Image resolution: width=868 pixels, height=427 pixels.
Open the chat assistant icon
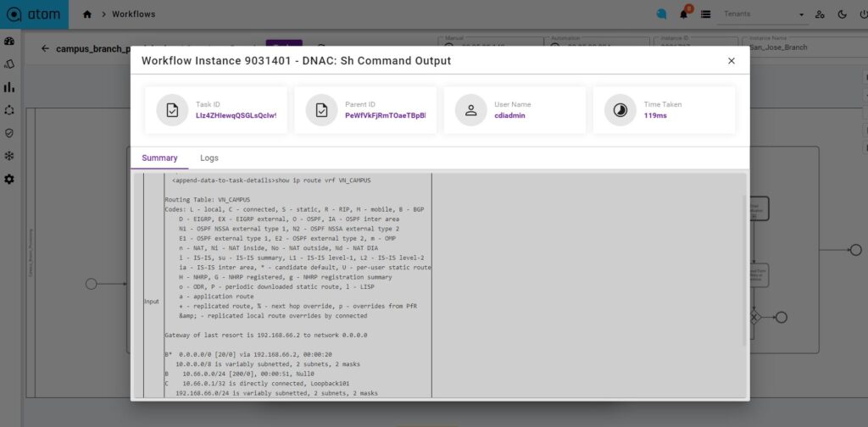pyautogui.click(x=661, y=15)
